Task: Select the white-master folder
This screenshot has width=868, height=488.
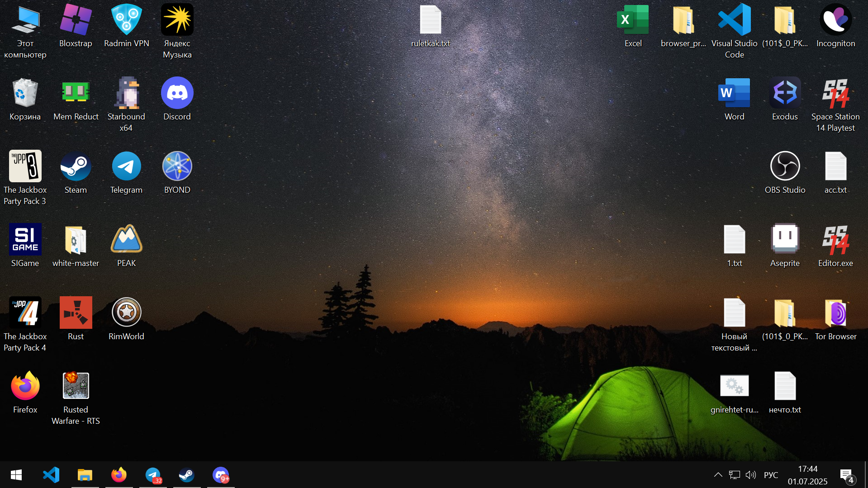Action: (x=76, y=246)
